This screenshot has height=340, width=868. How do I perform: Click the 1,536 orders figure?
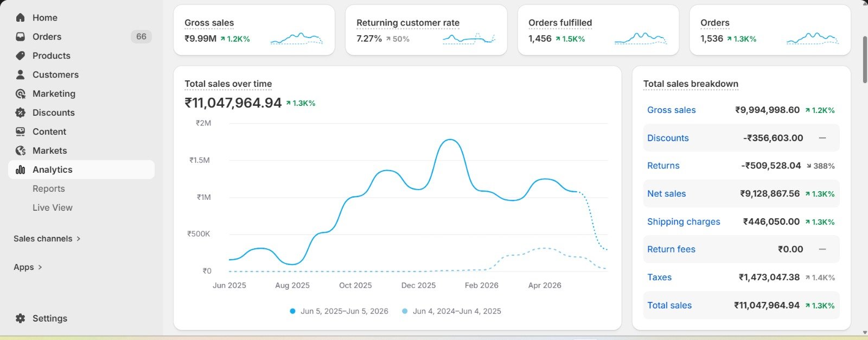pos(712,39)
